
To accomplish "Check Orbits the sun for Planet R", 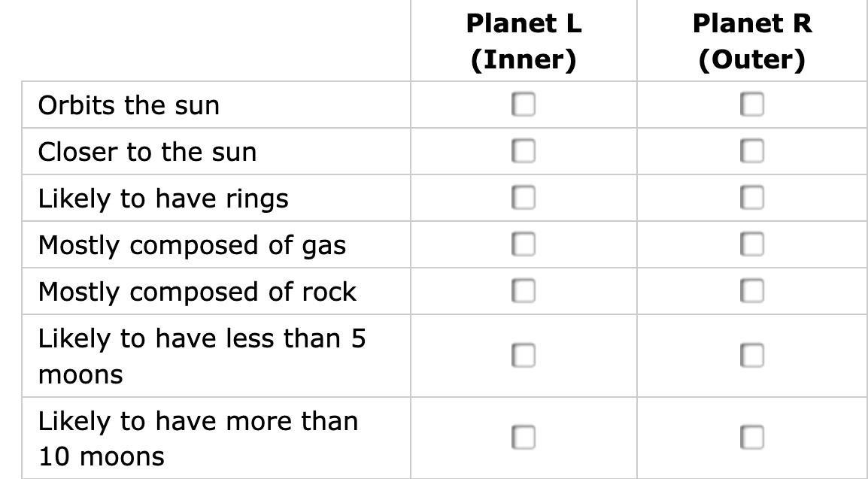I will pyautogui.click(x=751, y=105).
